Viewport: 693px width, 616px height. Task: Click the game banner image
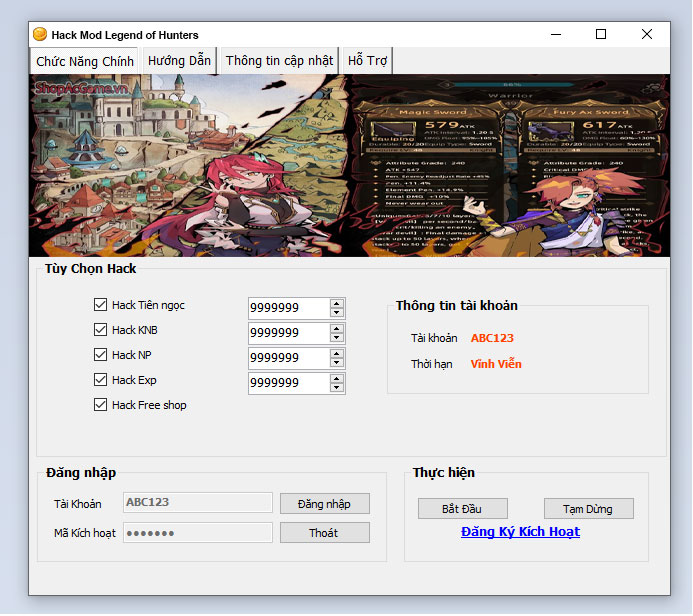click(x=349, y=166)
